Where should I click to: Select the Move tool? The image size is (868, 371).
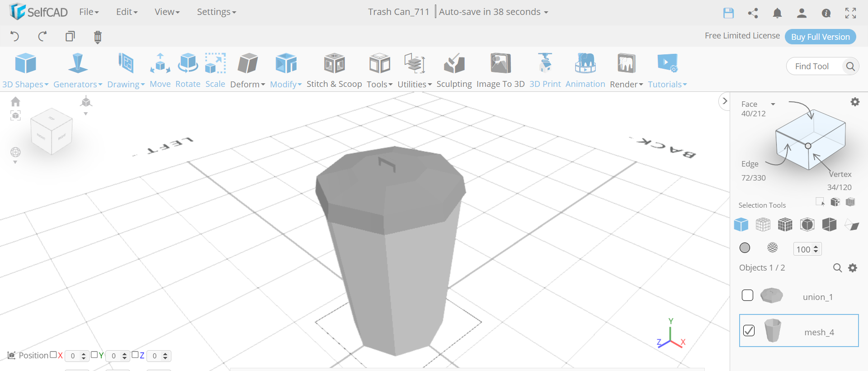point(160,71)
